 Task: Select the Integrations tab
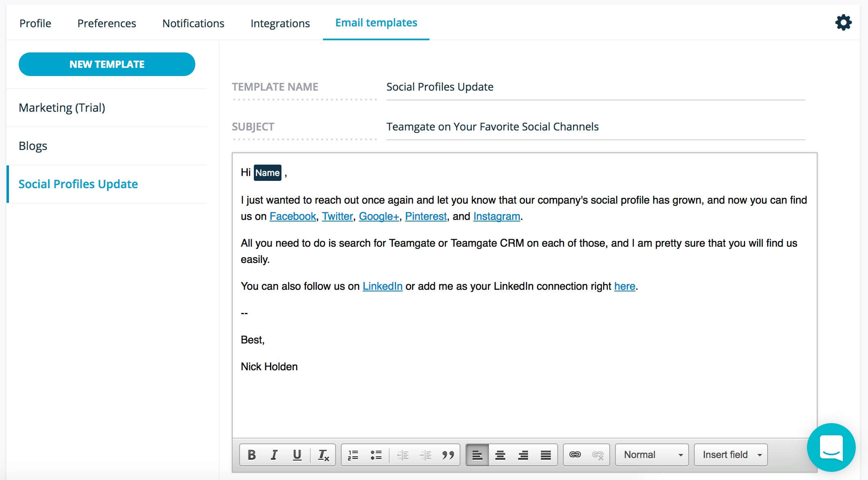pyautogui.click(x=280, y=23)
